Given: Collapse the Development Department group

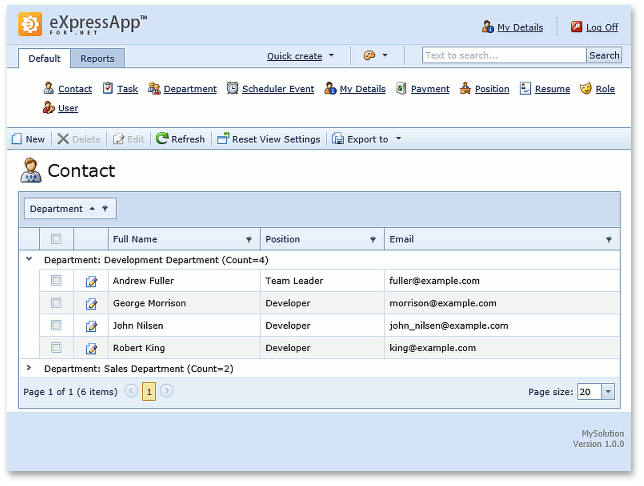Looking at the screenshot, I should tap(28, 260).
